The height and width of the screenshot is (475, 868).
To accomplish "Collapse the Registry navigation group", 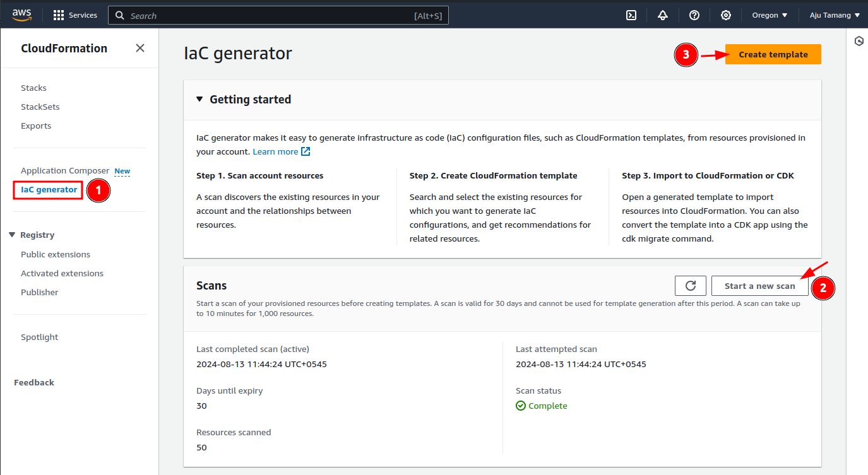I will [12, 235].
